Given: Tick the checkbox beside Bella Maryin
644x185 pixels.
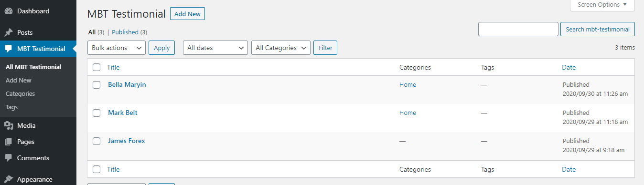Looking at the screenshot, I should (97, 85).
